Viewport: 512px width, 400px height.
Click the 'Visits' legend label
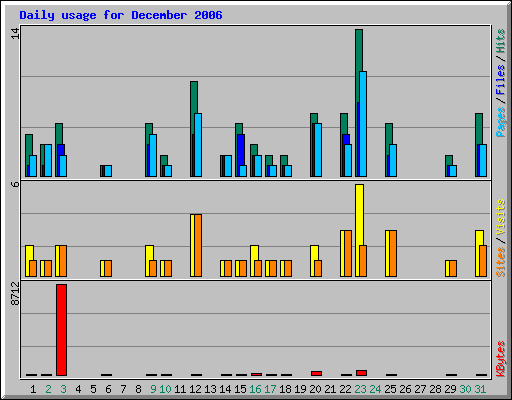click(x=501, y=218)
